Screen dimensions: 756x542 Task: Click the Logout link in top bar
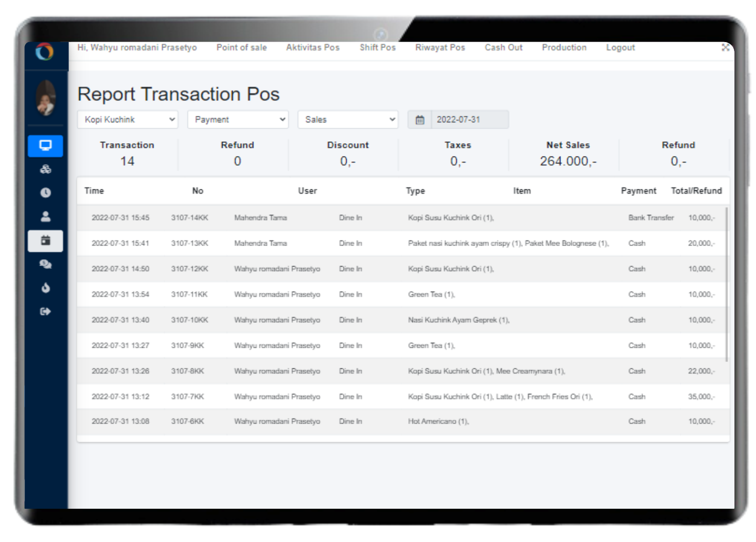[620, 47]
